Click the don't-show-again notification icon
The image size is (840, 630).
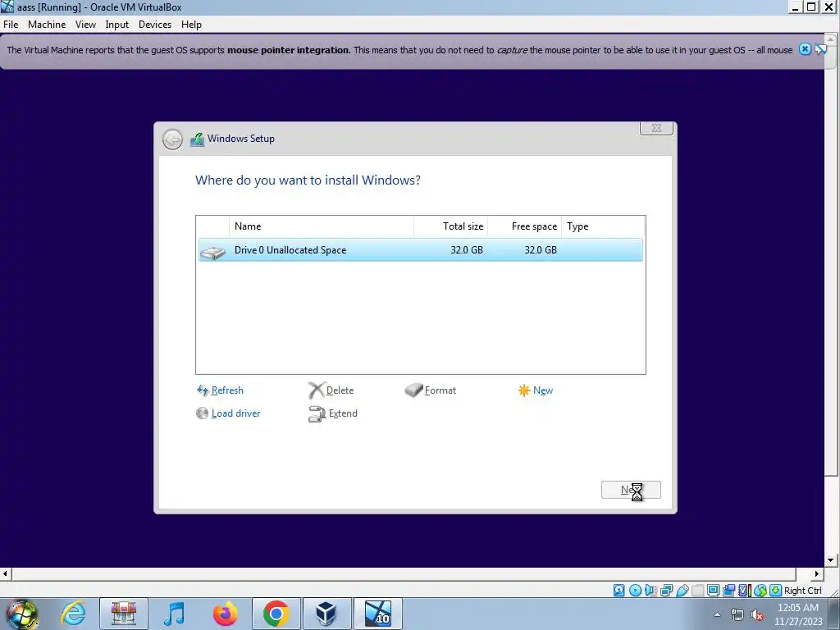pos(820,49)
